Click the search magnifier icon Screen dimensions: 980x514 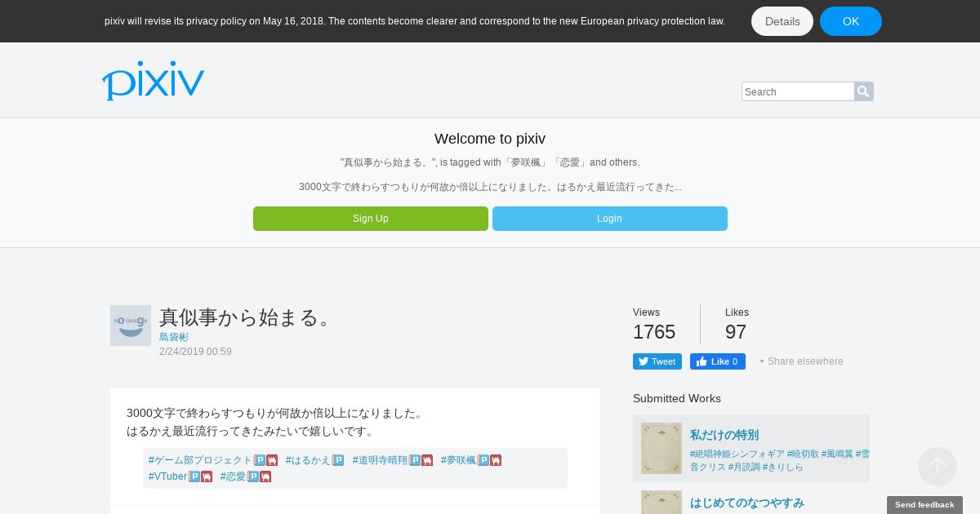(864, 91)
